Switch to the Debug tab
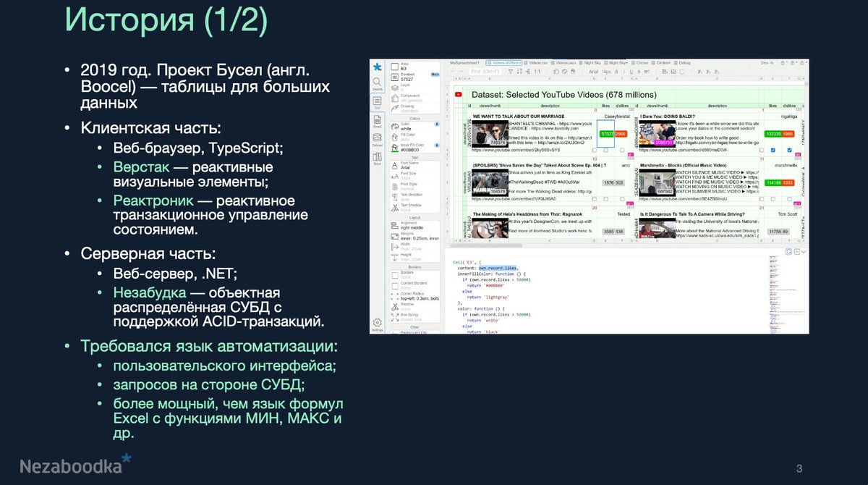Screen dimensions: 868x485 coord(683,63)
